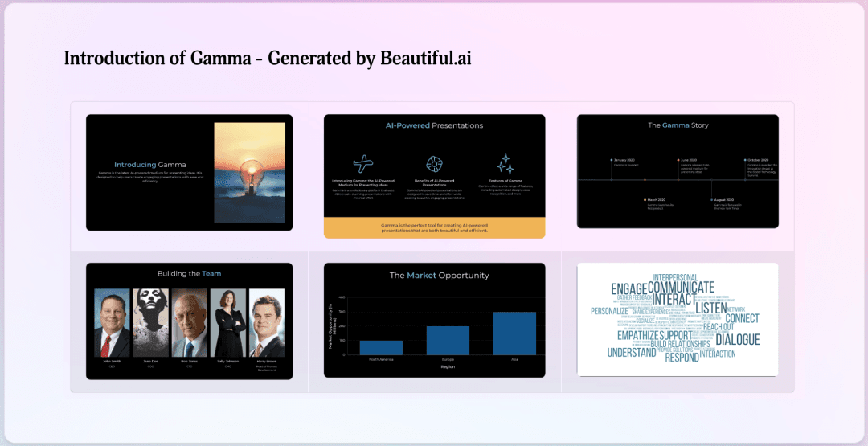Image resolution: width=868 pixels, height=446 pixels.
Task: Click John Smith's team photo
Action: [x=112, y=322]
